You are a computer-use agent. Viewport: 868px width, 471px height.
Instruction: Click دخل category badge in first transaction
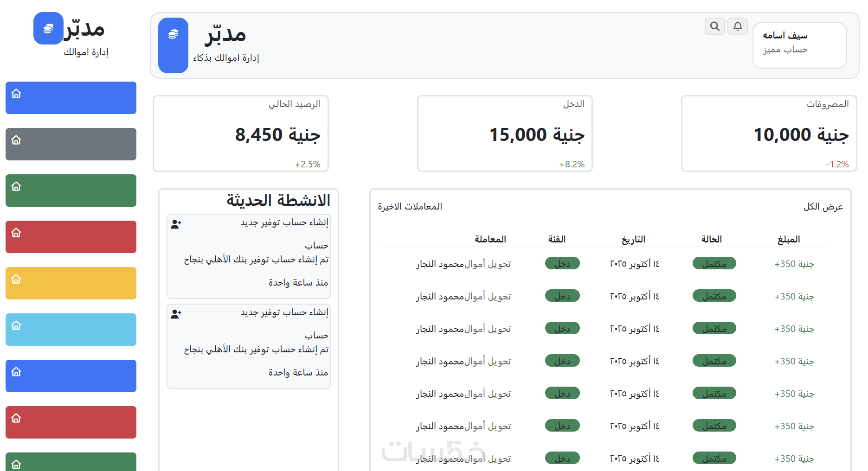(x=562, y=264)
